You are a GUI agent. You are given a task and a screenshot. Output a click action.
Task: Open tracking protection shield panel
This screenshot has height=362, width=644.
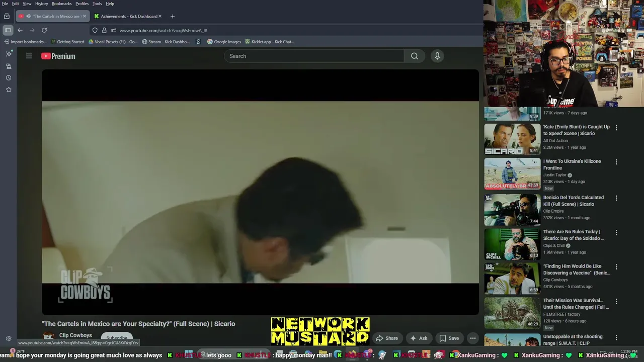pyautogui.click(x=95, y=30)
